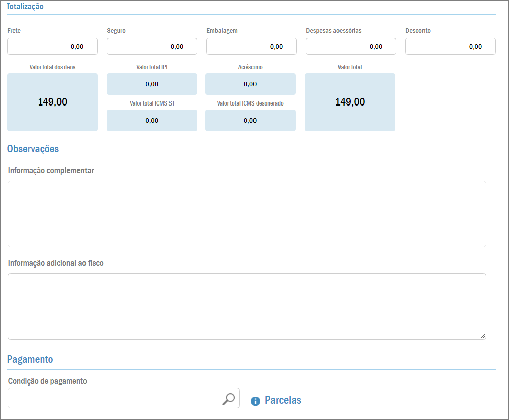Focus the Embalagem value field

tap(251, 46)
